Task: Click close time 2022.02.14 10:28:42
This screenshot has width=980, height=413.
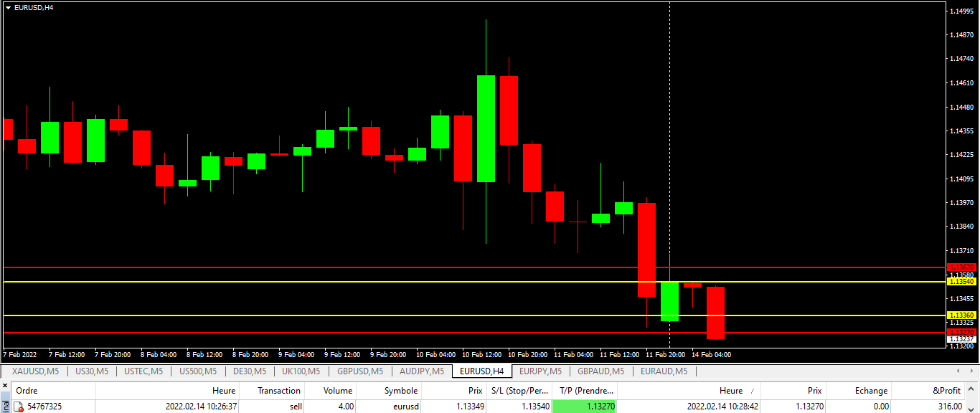Action: 722,407
